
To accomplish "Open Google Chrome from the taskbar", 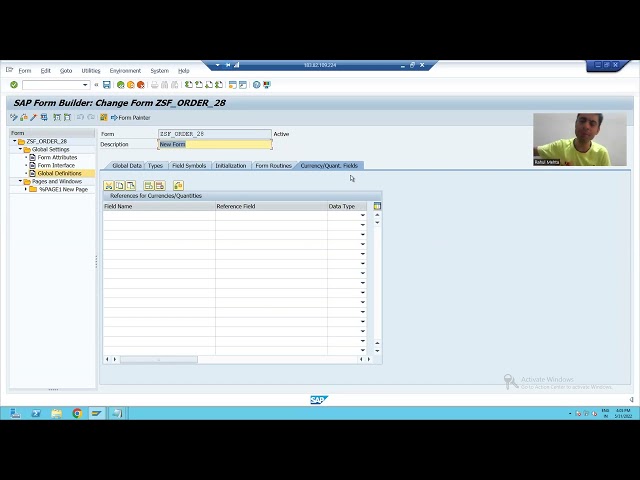I will 77,413.
